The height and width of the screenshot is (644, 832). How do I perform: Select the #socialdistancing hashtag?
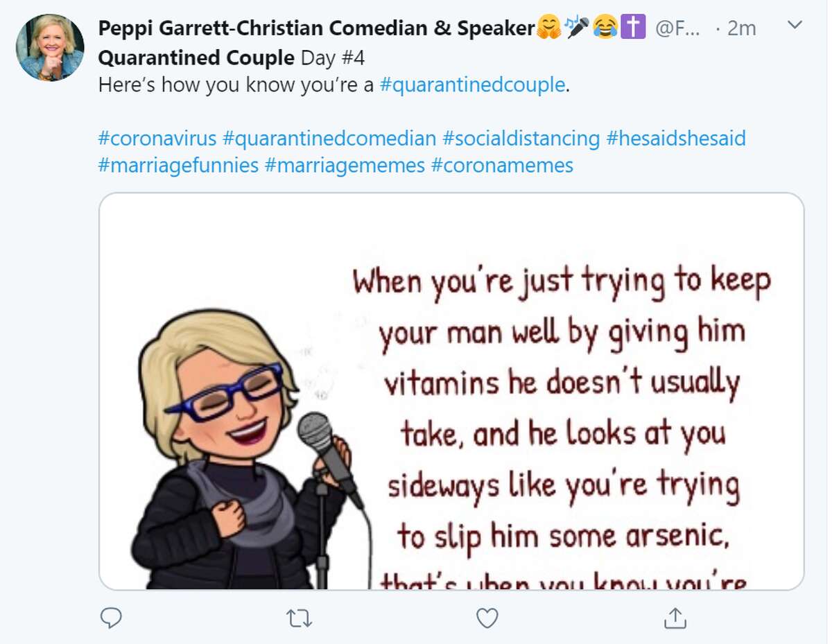521,138
